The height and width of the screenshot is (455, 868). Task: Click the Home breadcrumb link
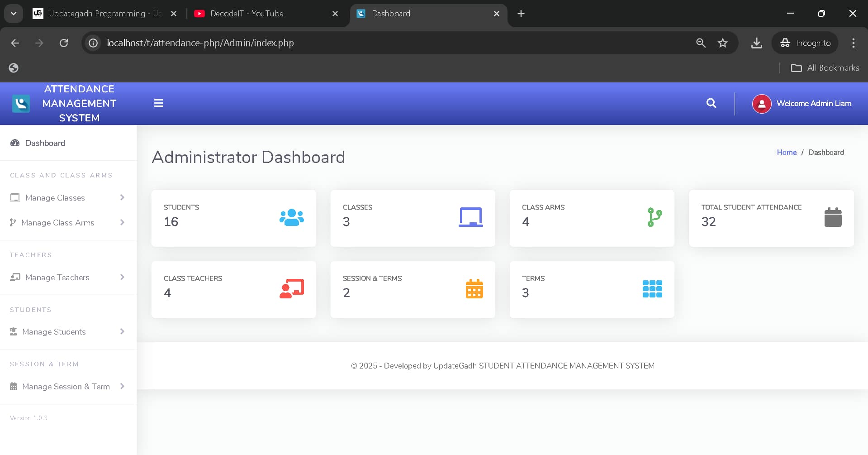(x=786, y=152)
